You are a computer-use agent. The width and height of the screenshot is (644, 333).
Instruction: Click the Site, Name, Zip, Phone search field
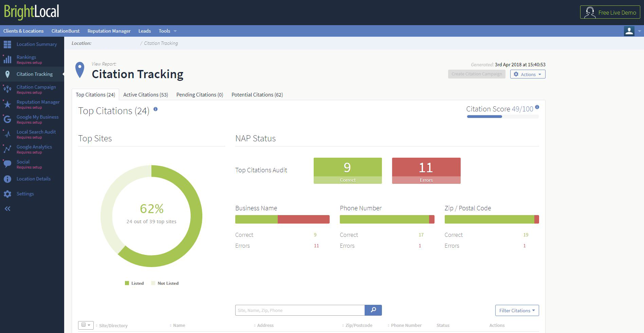coord(300,310)
